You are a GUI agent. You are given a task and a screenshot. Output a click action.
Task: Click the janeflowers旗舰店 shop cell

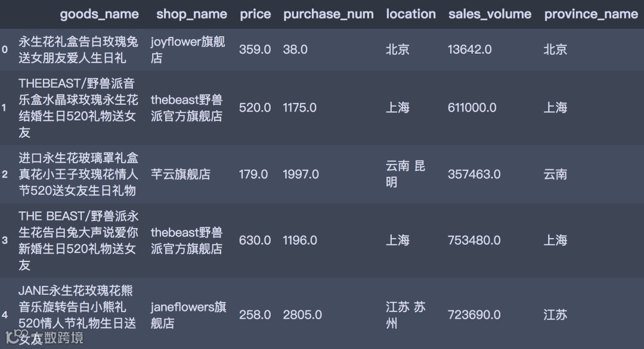click(x=188, y=314)
